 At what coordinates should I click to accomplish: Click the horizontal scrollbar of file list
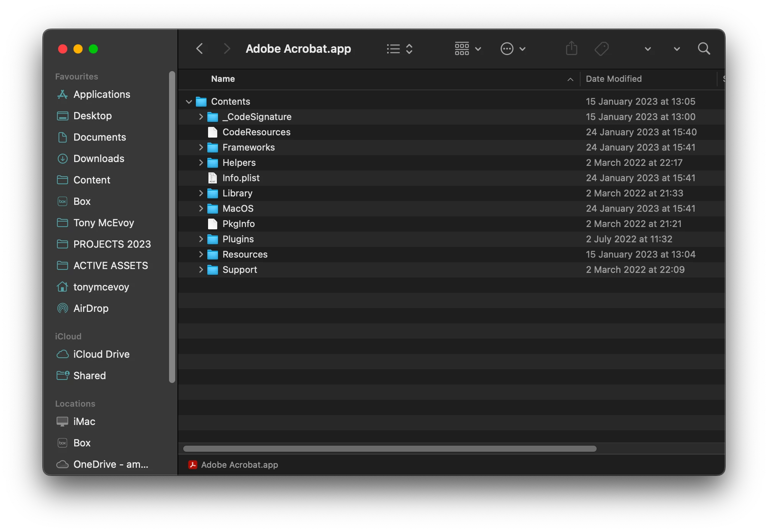[x=389, y=449]
